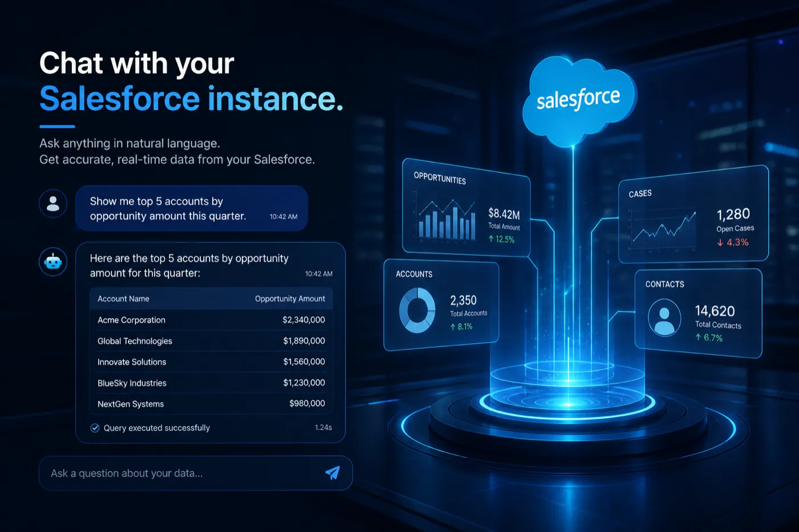This screenshot has width=799, height=532.
Task: Click the bot reply 10:42 AM timestamp
Action: pyautogui.click(x=318, y=274)
